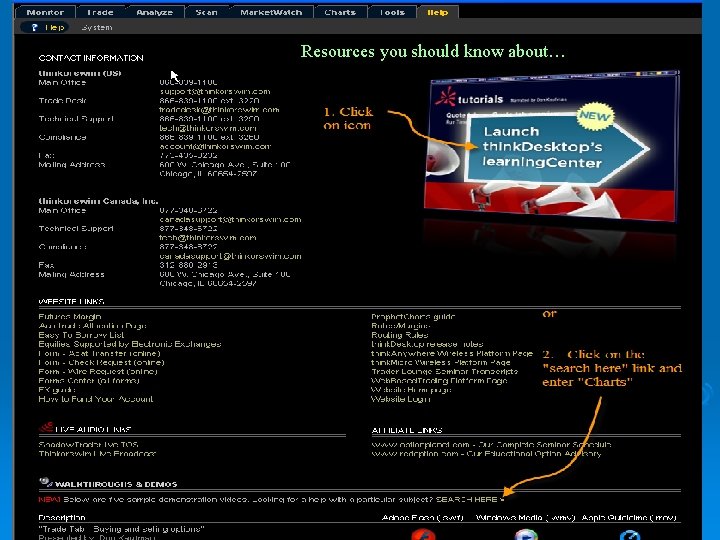Click the SEARCH HERE link
The image size is (720, 540).
tap(467, 499)
